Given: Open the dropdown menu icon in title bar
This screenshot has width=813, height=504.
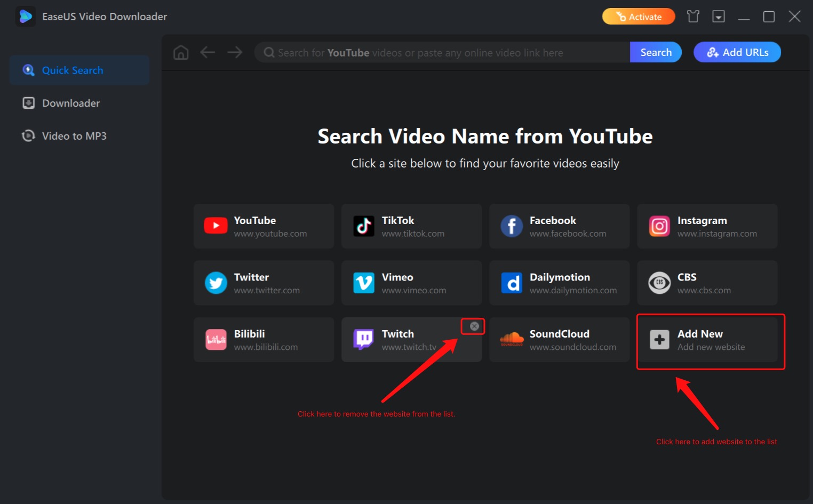Looking at the screenshot, I should [x=719, y=17].
